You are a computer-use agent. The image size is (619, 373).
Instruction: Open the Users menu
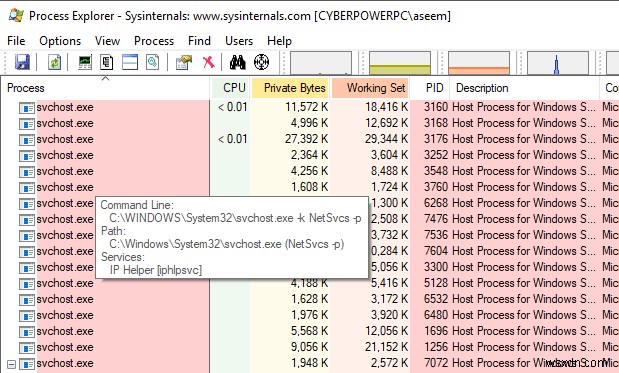239,41
